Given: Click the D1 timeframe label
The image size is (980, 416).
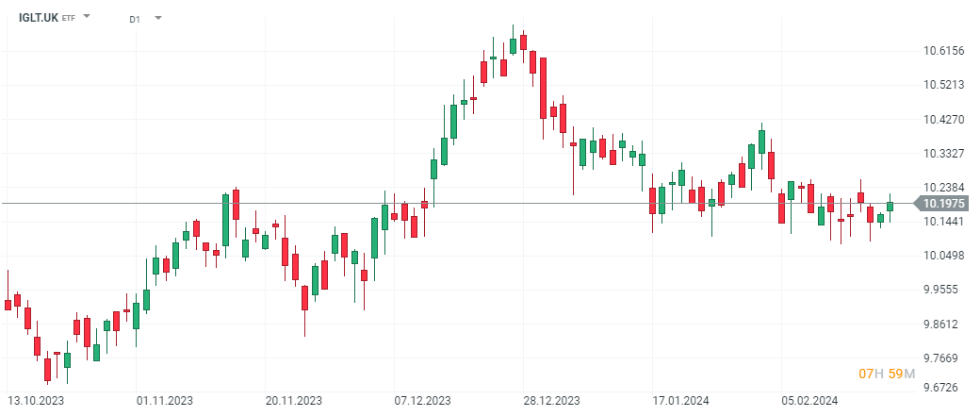Looking at the screenshot, I should [x=134, y=18].
